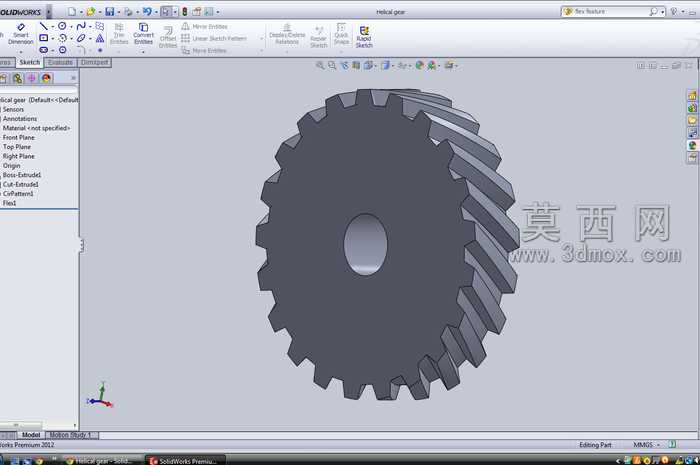Toggle the Rapid Sketch tool
This screenshot has width=700, height=465.
click(x=364, y=37)
